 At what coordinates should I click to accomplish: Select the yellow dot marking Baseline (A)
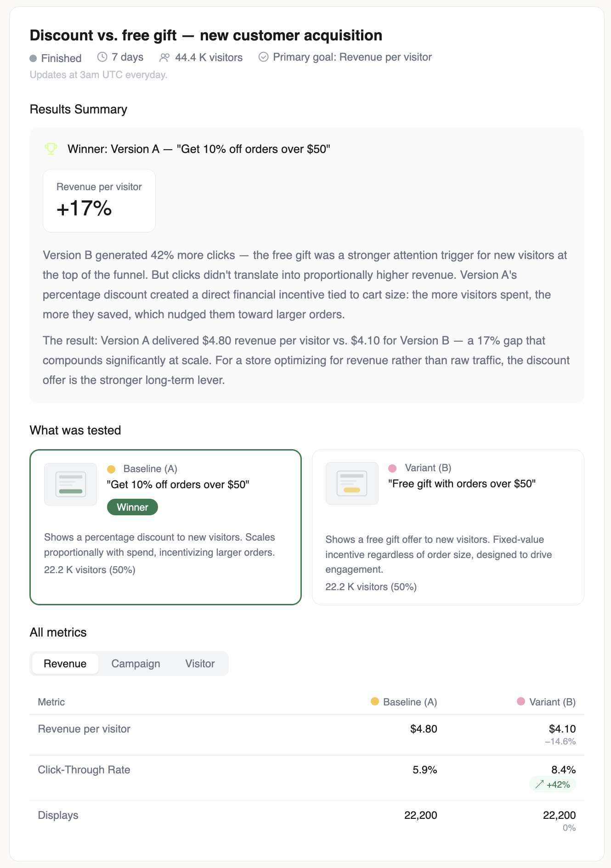click(112, 469)
